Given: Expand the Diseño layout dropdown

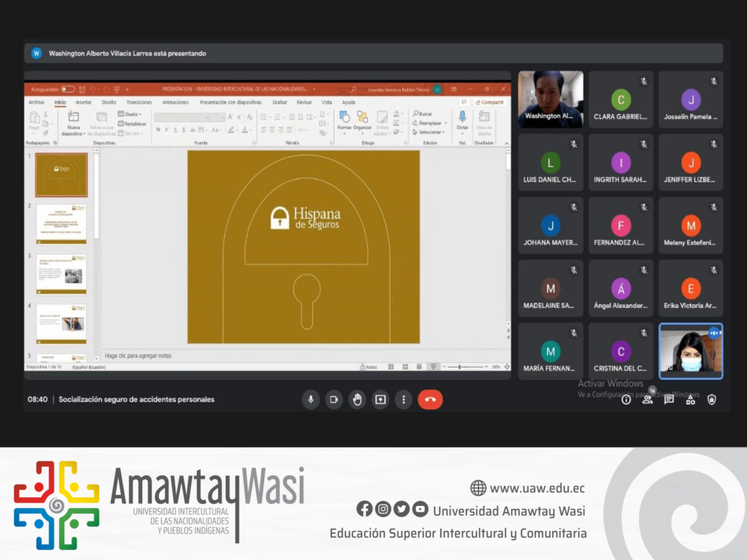Looking at the screenshot, I should (x=130, y=114).
